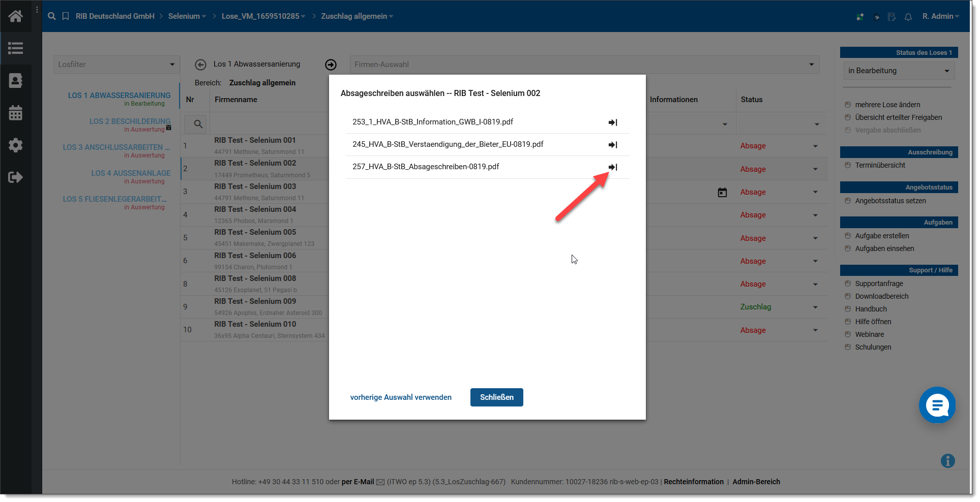
Task: Click 'vorherige Auswahl verwenden' link
Action: 401,397
